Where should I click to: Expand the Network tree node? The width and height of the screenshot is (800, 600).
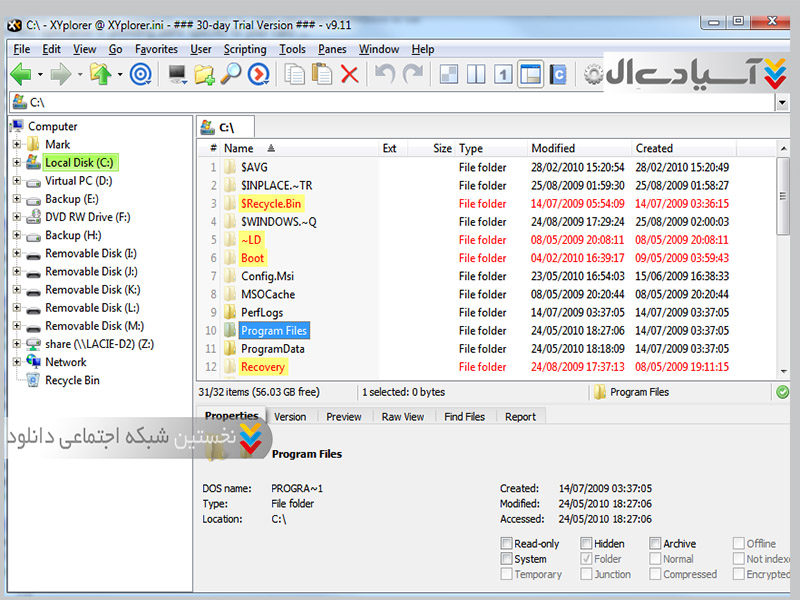click(17, 363)
